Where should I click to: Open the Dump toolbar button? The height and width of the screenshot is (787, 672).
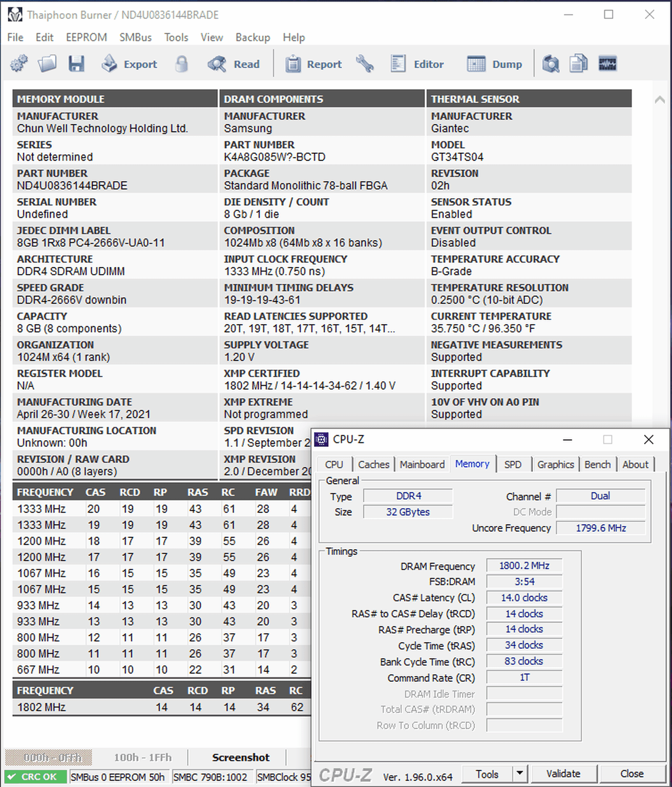click(x=495, y=64)
